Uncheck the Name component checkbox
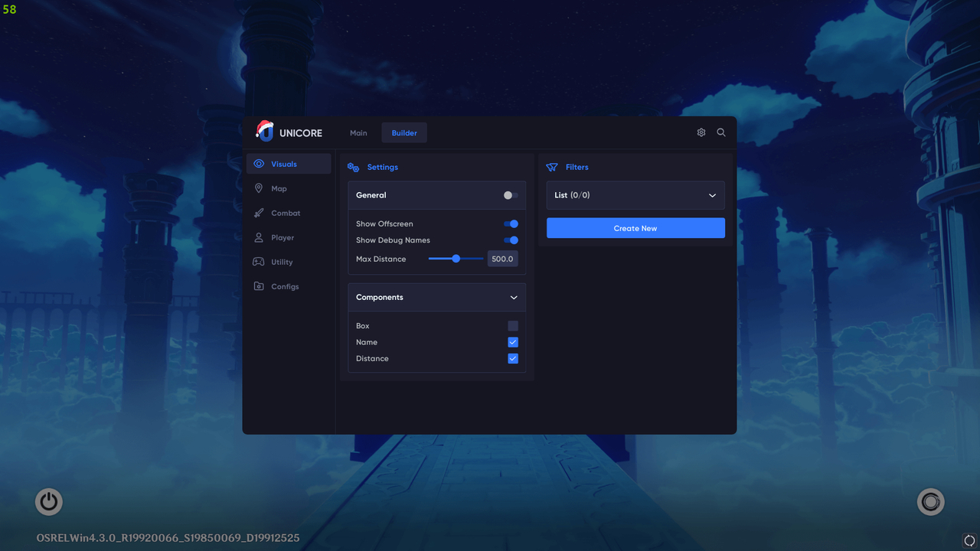This screenshot has width=980, height=551. pos(512,342)
